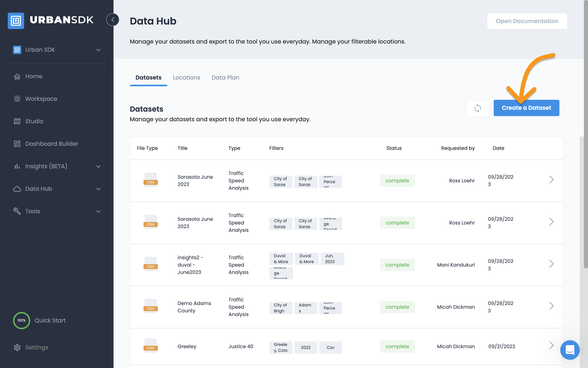The height and width of the screenshot is (368, 588).
Task: Click 'Adams' filter tag in Demo Adams row
Action: (306, 308)
